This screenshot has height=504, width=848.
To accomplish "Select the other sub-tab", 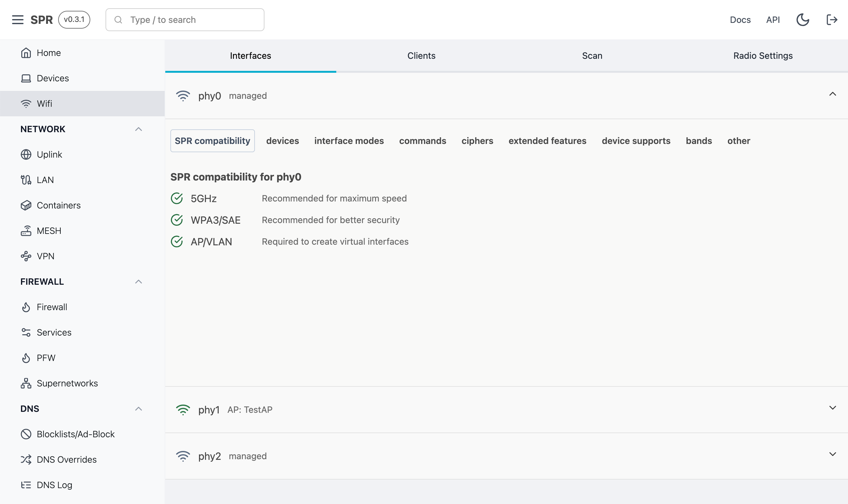I will tap(739, 141).
